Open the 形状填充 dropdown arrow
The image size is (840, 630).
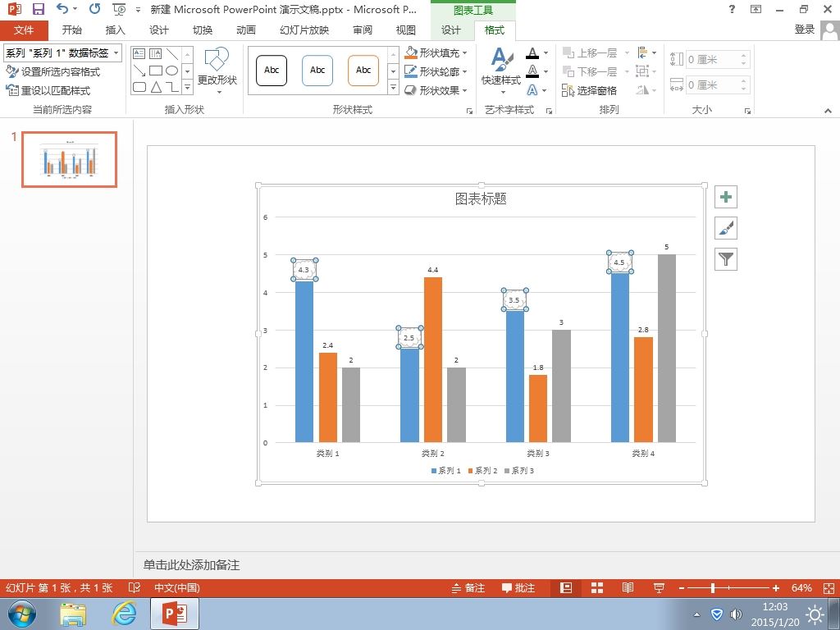(464, 53)
